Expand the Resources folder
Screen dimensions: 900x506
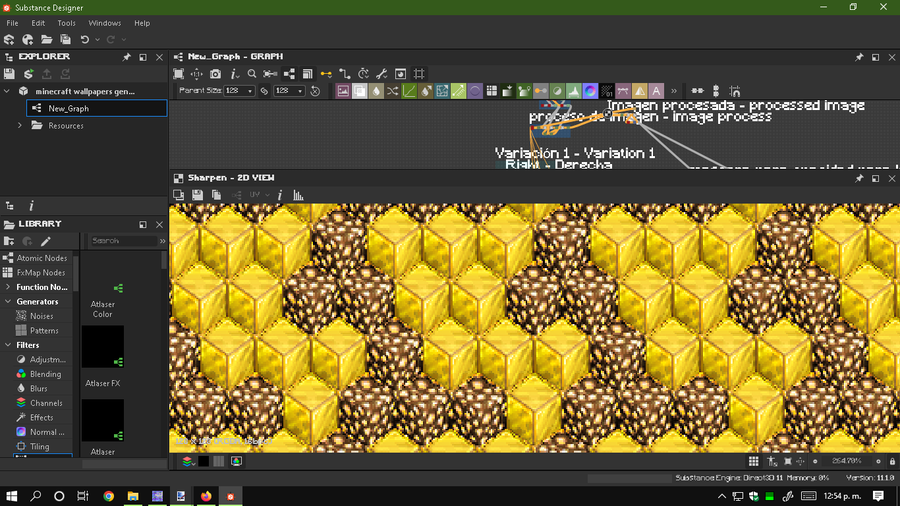pos(20,126)
